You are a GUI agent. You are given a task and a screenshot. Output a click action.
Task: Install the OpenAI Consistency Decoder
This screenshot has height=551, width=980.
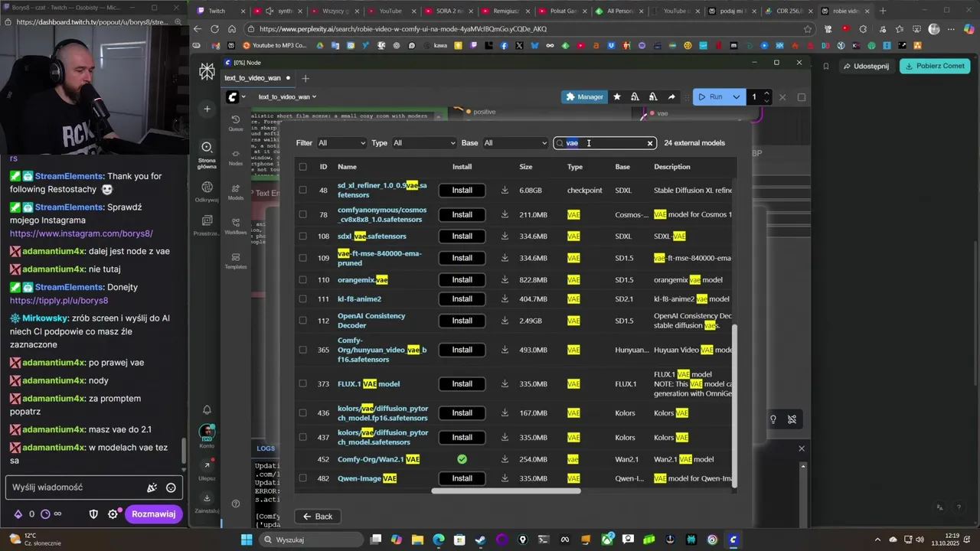(x=462, y=321)
